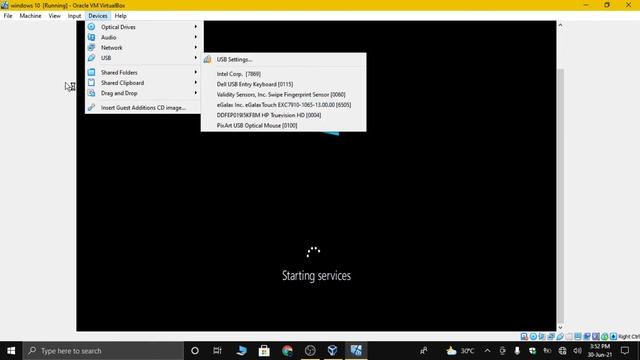
Task: Open the Shared Clipboard submenu
Action: click(142, 83)
